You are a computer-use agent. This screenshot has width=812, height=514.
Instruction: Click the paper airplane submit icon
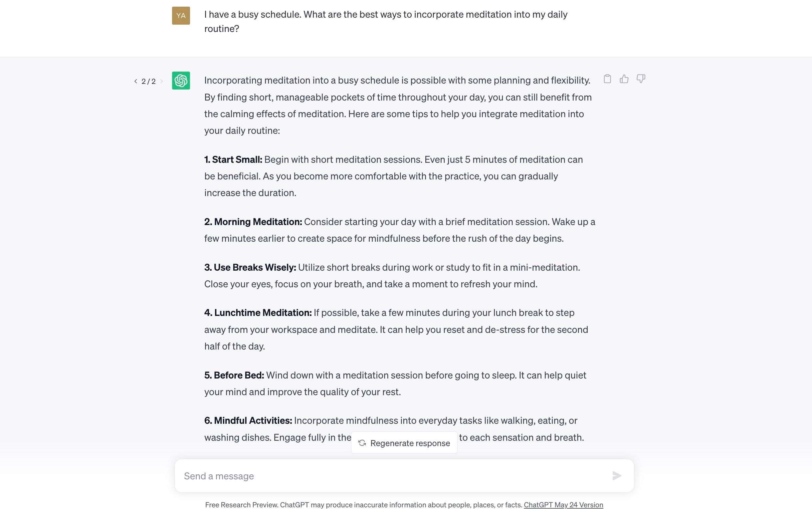[617, 476]
